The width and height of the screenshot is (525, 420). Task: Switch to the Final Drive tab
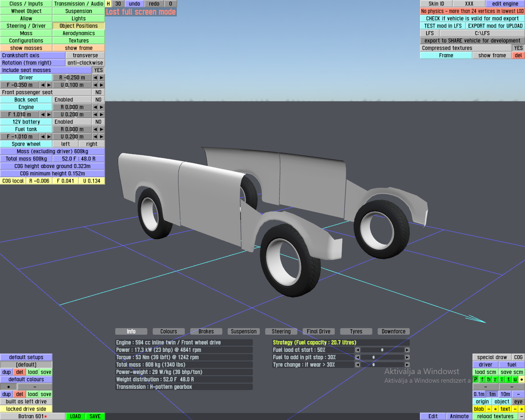coord(319,331)
